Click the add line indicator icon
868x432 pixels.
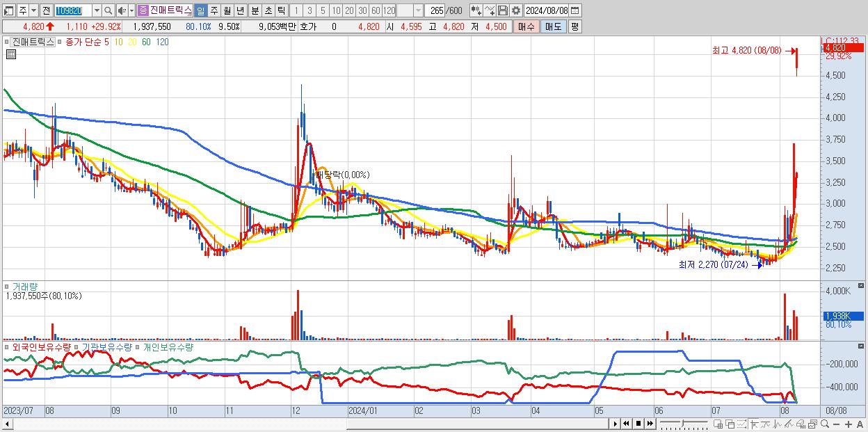coord(490,10)
